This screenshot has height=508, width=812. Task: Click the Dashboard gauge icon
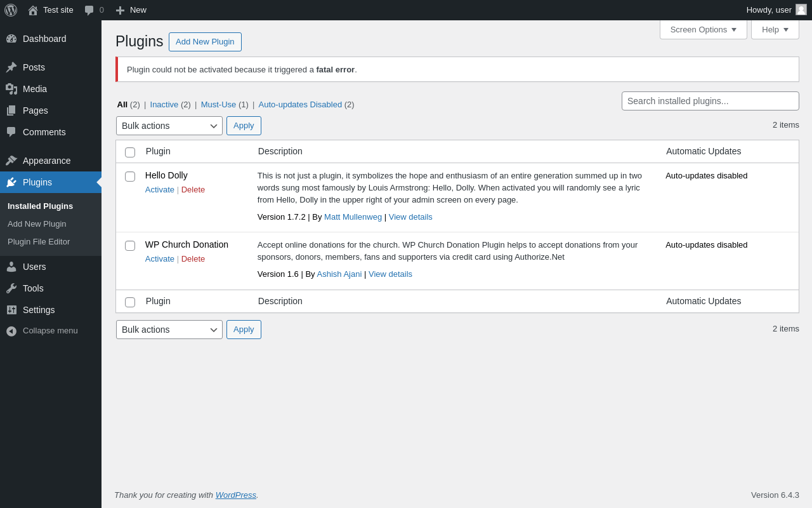click(11, 39)
